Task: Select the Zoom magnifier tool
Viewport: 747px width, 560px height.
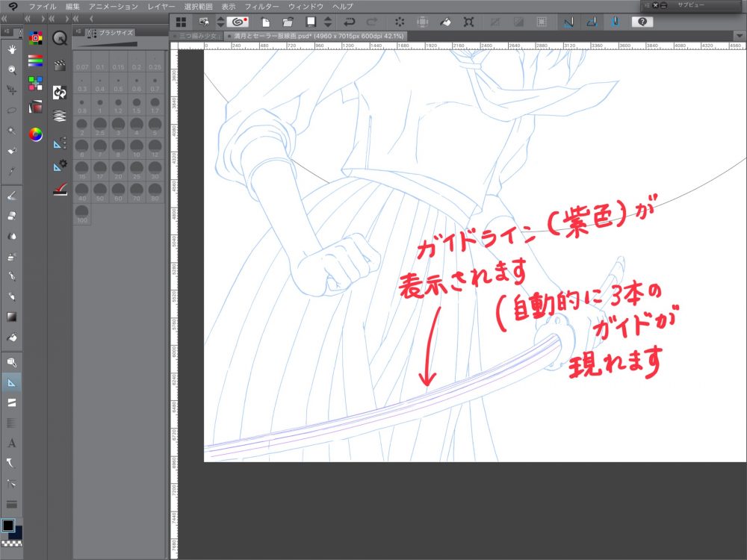Action: click(12, 69)
